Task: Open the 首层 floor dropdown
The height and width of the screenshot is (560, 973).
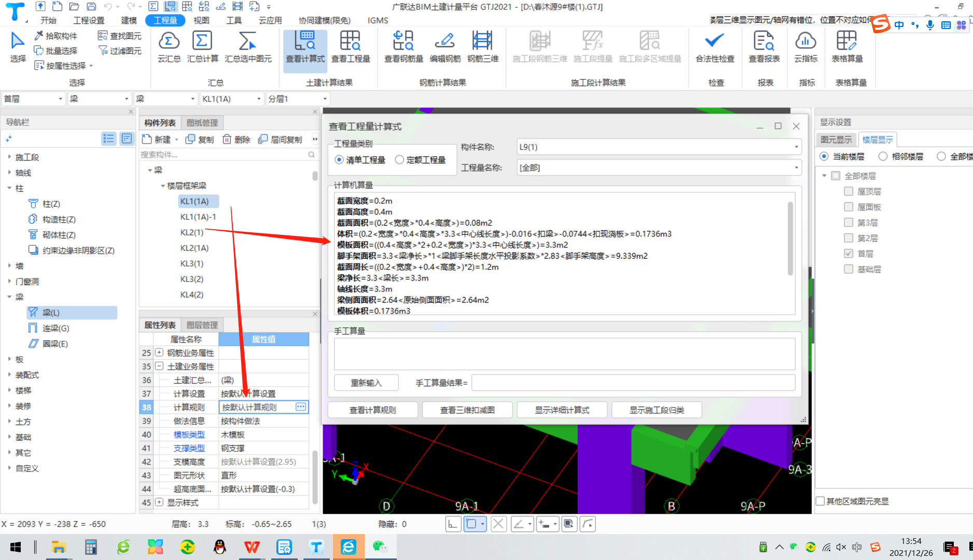Action: (33, 99)
